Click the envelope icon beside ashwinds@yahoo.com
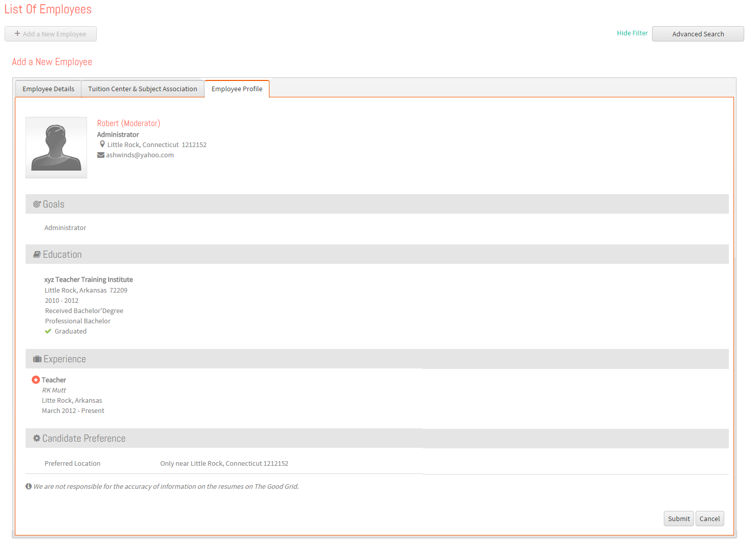Image resolution: width=756 pixels, height=558 pixels. click(x=101, y=155)
